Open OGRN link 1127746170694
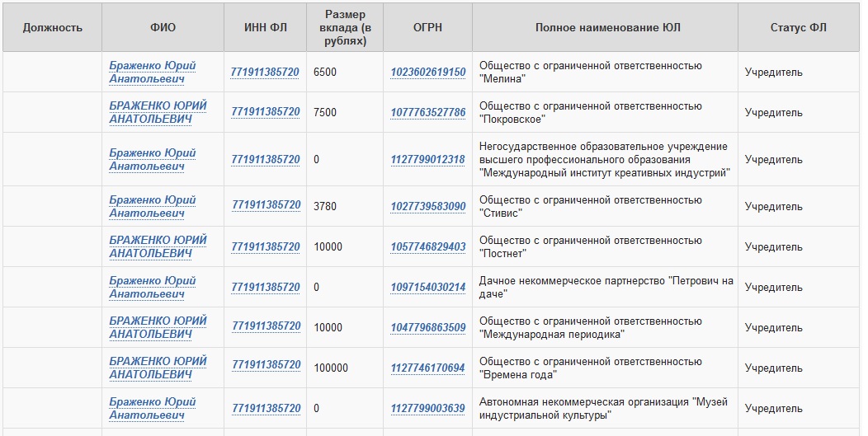This screenshot has height=436, width=868. coord(427,368)
